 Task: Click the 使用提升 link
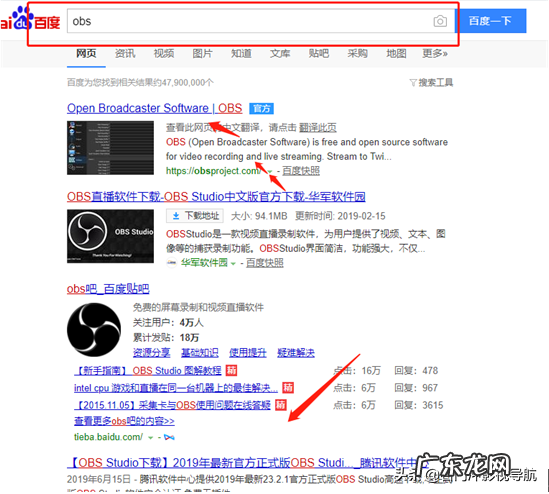[248, 353]
